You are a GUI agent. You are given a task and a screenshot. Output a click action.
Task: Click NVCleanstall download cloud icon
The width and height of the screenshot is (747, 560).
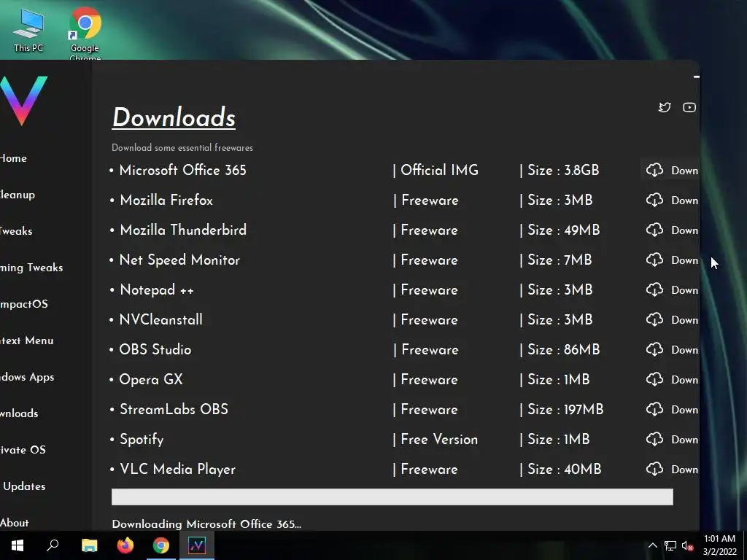(x=654, y=319)
